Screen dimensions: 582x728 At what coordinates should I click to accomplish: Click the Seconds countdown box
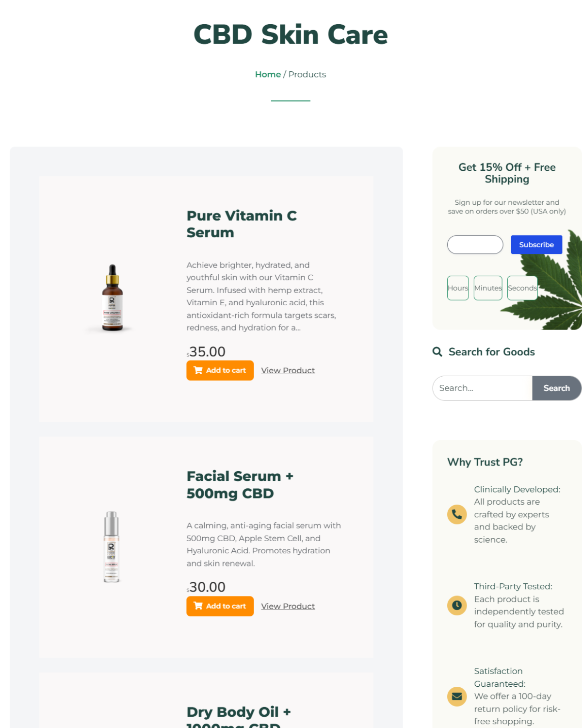click(522, 288)
